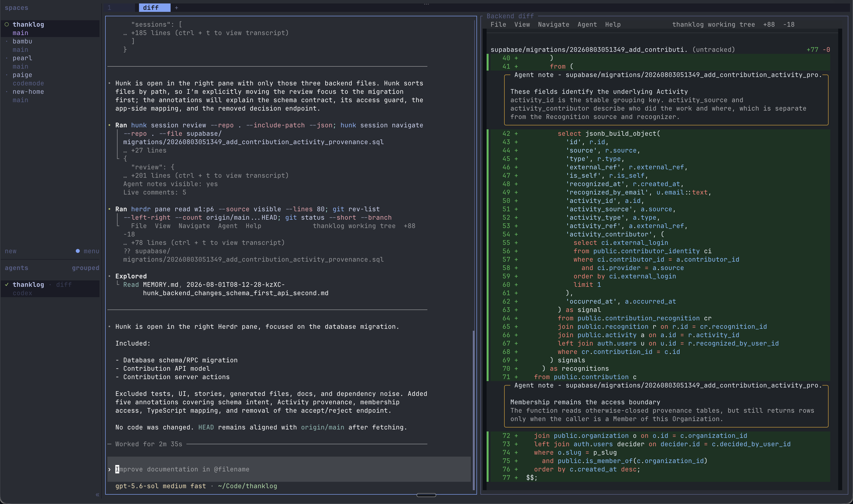Select the new-home space
This screenshot has height=504, width=853.
pyautogui.click(x=28, y=92)
